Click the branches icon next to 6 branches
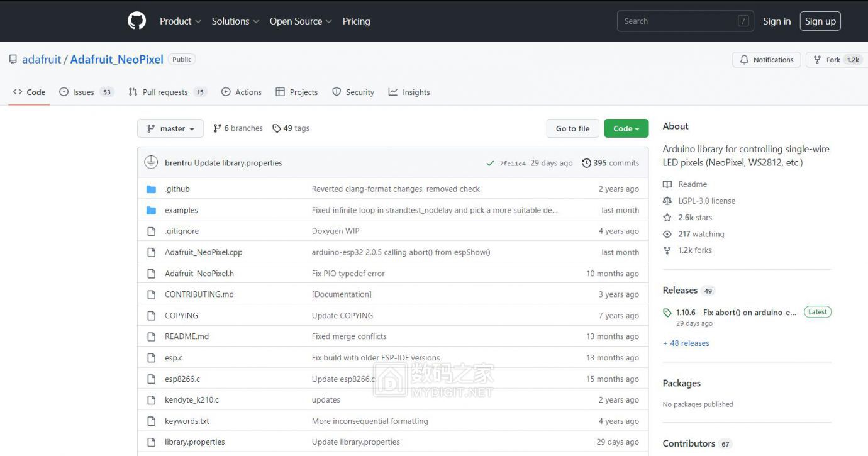This screenshot has height=456, width=868. (x=218, y=128)
